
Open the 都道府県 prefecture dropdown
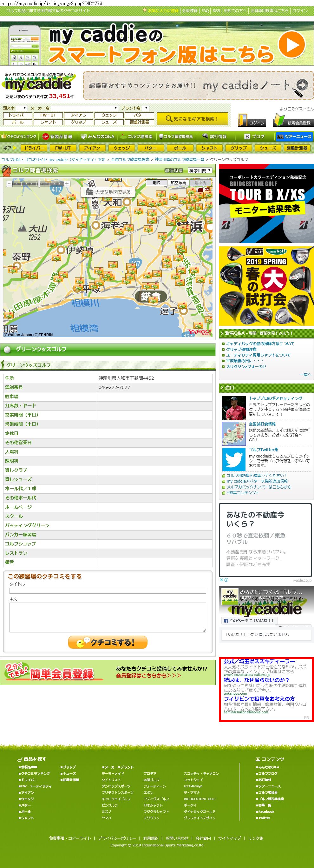coord(200,170)
